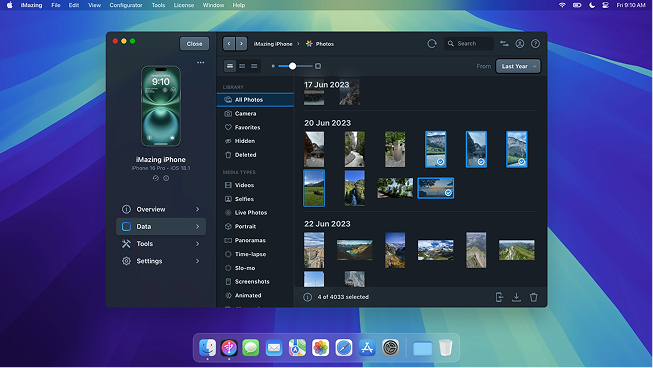Viewport: 653px width, 368px height.
Task: Select the green meadow photo thumbnail
Action: point(314,188)
